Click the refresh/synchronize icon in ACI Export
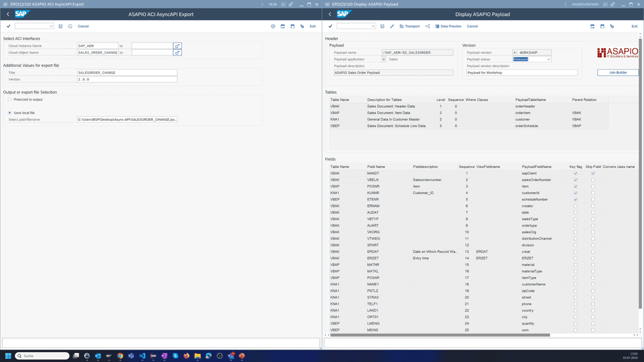The height and width of the screenshot is (362, 644). pos(70,26)
